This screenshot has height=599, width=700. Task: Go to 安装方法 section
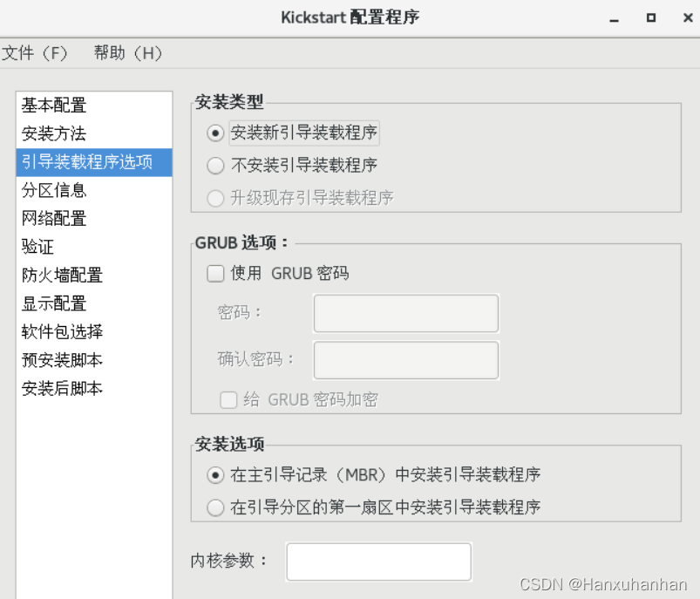(54, 134)
